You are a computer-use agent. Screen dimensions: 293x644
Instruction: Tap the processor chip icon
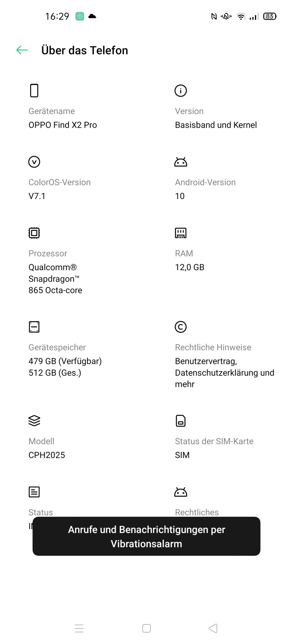coord(34,233)
